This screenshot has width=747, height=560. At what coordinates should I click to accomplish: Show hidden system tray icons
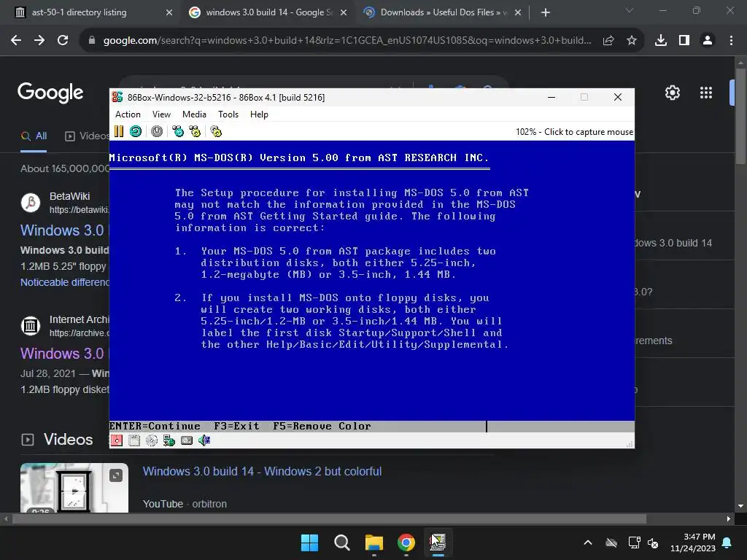tap(588, 542)
